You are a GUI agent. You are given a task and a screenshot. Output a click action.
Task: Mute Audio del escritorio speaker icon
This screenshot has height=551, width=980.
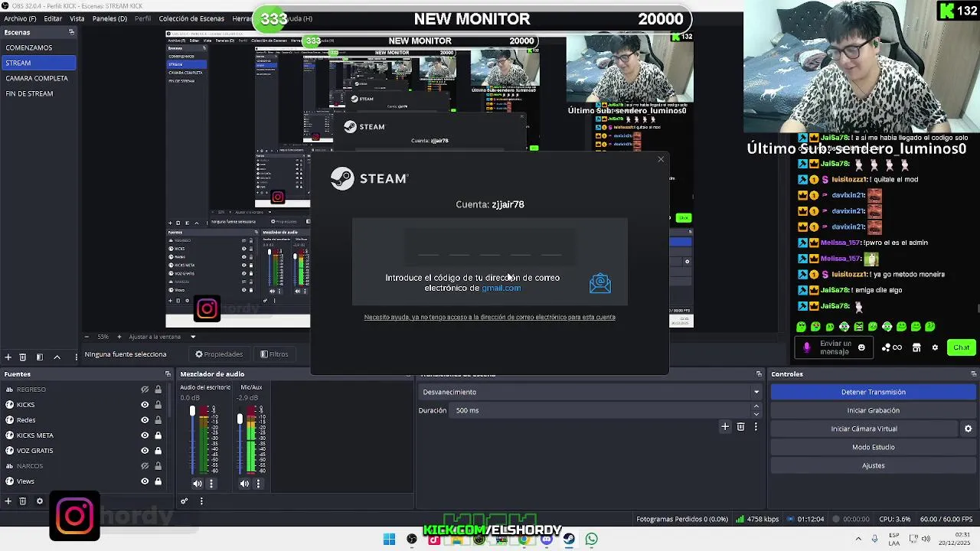pyautogui.click(x=197, y=483)
